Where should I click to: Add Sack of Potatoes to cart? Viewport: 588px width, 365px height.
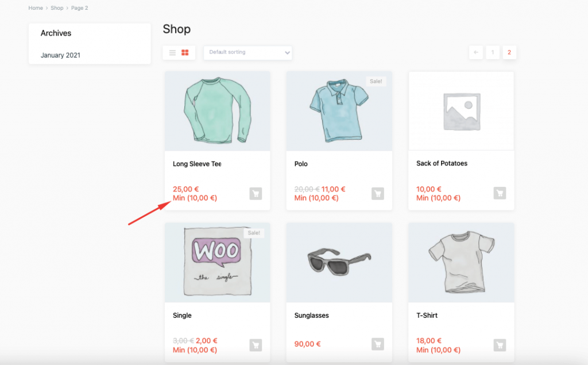(499, 194)
